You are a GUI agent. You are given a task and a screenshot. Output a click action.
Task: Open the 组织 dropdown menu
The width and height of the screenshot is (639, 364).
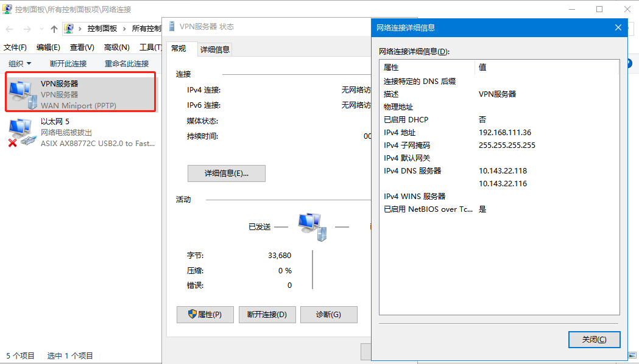19,64
